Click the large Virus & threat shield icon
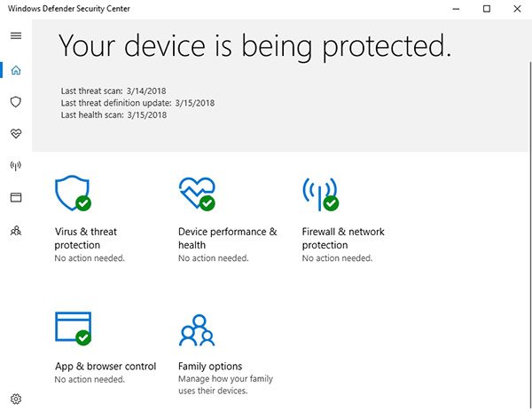The height and width of the screenshot is (419, 532). pos(73,193)
